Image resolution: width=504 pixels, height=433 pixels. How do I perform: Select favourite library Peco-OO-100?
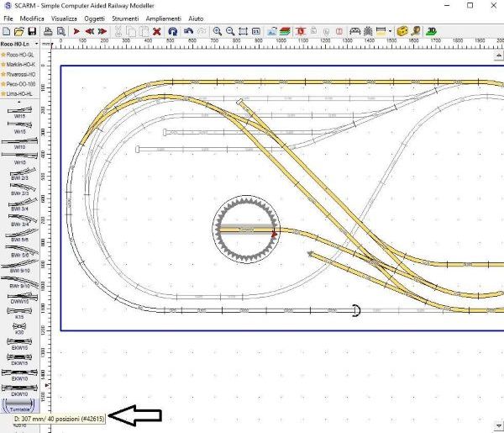[x=18, y=84]
